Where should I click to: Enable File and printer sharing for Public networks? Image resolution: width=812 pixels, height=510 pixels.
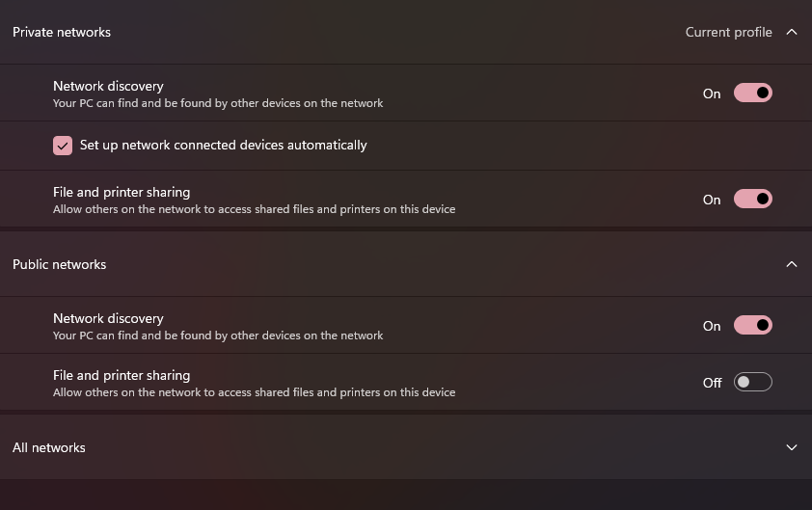point(753,383)
